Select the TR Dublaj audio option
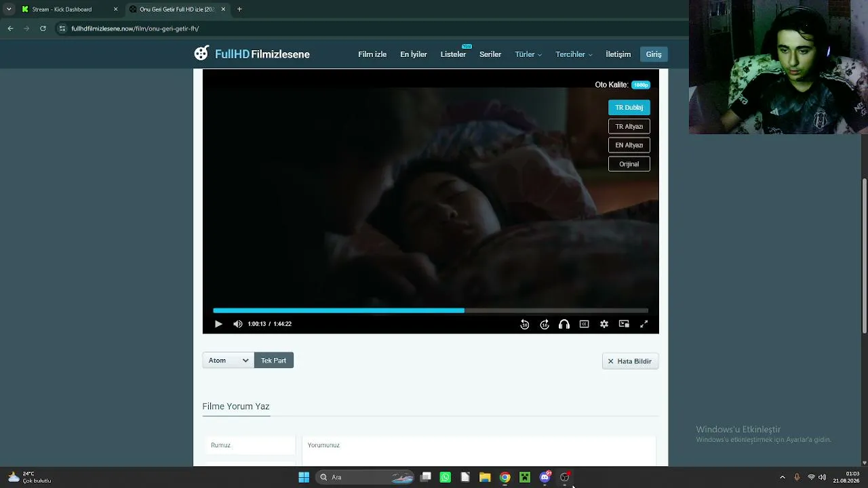The image size is (868, 488). coord(629,108)
